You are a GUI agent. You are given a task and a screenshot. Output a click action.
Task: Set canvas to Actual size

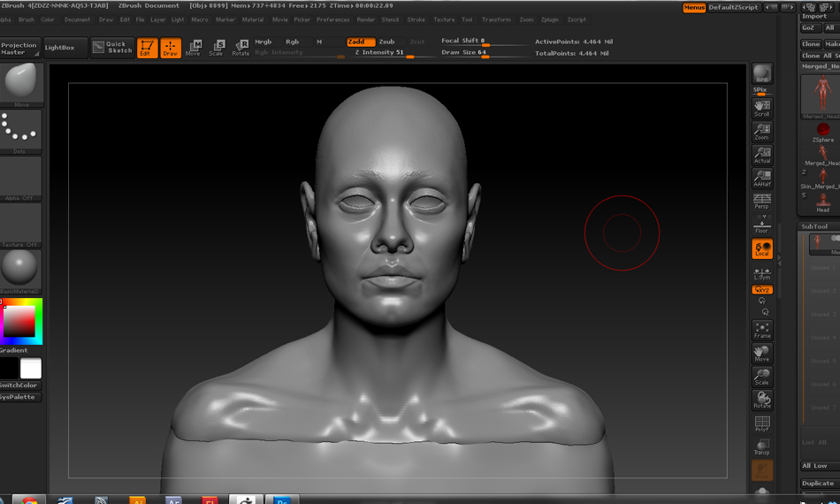coord(762,156)
